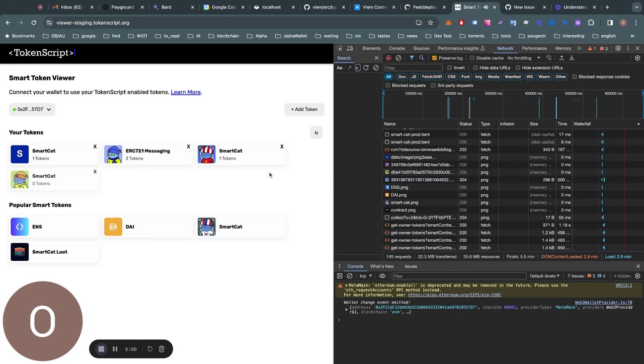644x364 pixels.
Task: Open the No throttling dropdown
Action: pos(524,58)
